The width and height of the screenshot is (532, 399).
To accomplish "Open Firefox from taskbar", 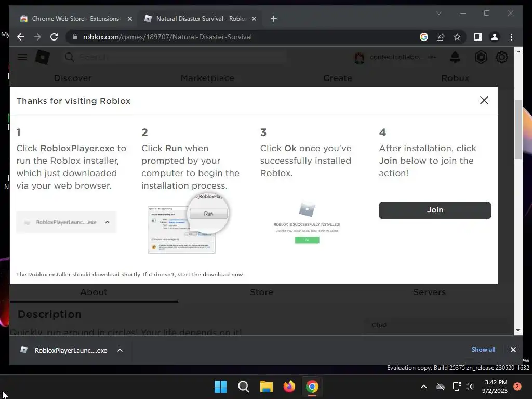I will click(x=289, y=387).
